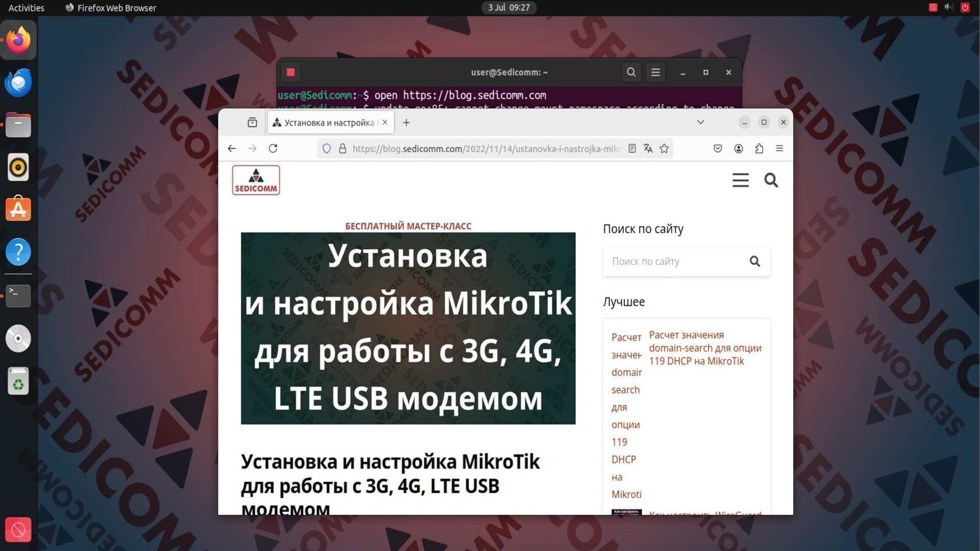Open the Activities overview

pos(26,8)
